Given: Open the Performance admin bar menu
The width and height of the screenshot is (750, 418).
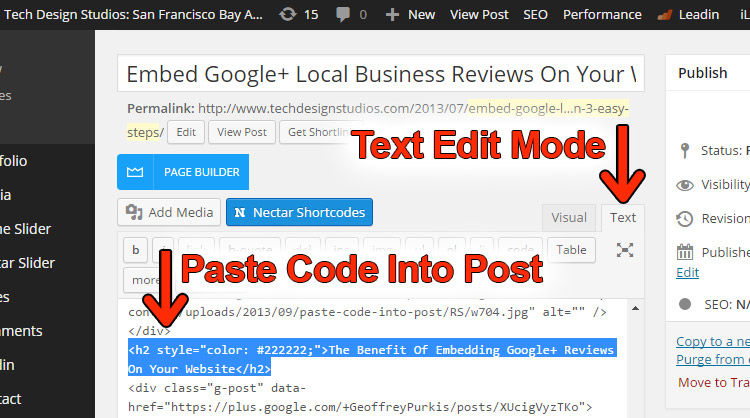Looking at the screenshot, I should tap(602, 15).
